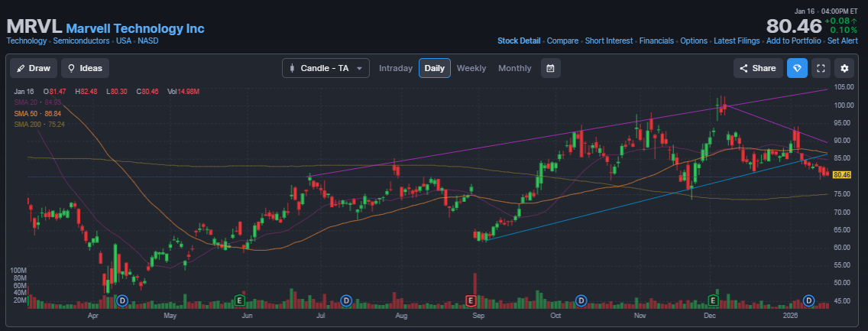This screenshot has height=331, width=868.
Task: Click Set Alert
Action: [x=843, y=41]
